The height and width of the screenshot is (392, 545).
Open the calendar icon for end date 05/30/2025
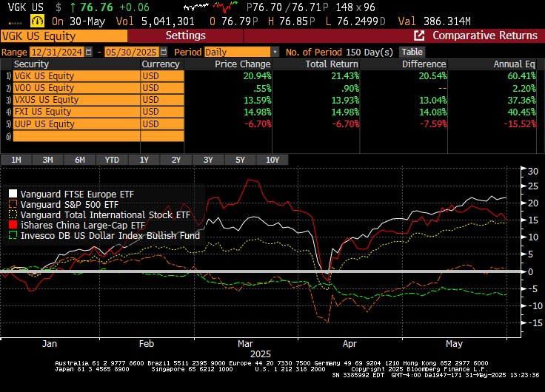[164, 52]
